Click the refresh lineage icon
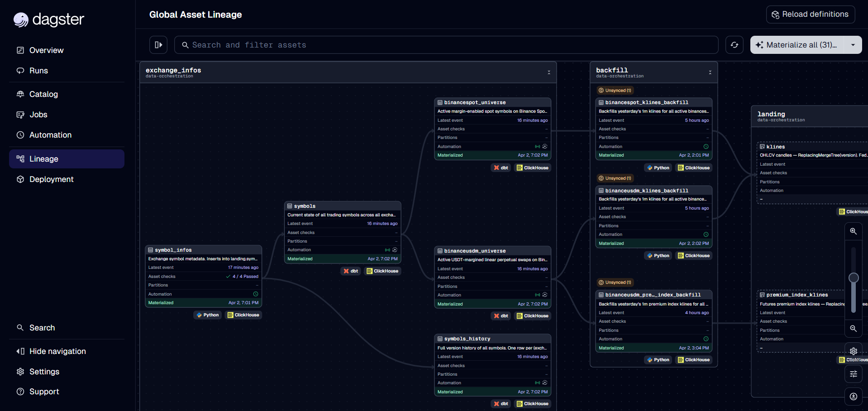Viewport: 868px width, 411px height. (x=734, y=45)
